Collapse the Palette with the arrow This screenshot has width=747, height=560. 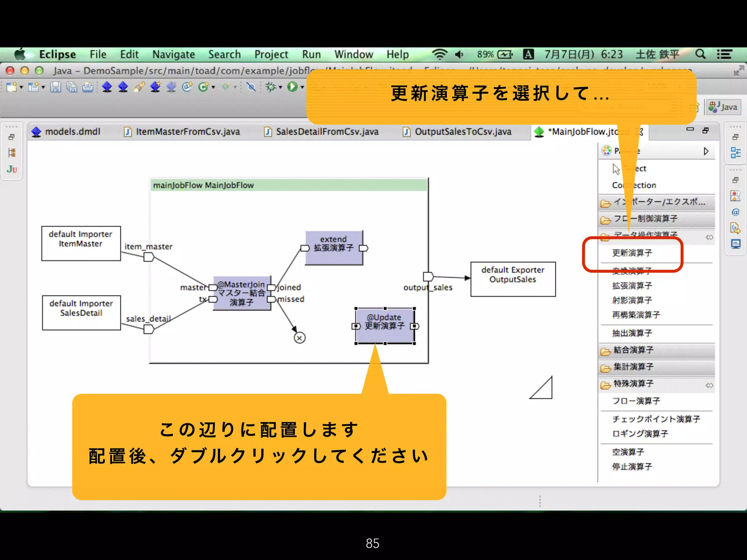click(706, 151)
